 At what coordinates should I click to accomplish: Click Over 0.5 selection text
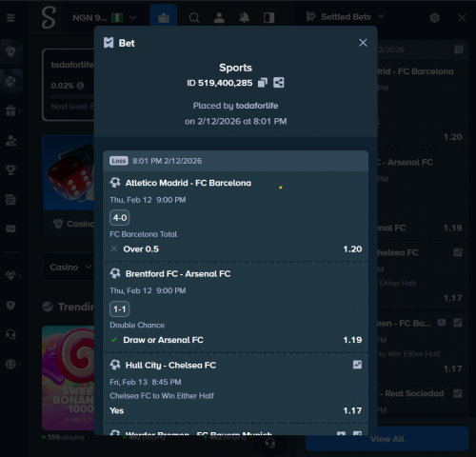[141, 249]
